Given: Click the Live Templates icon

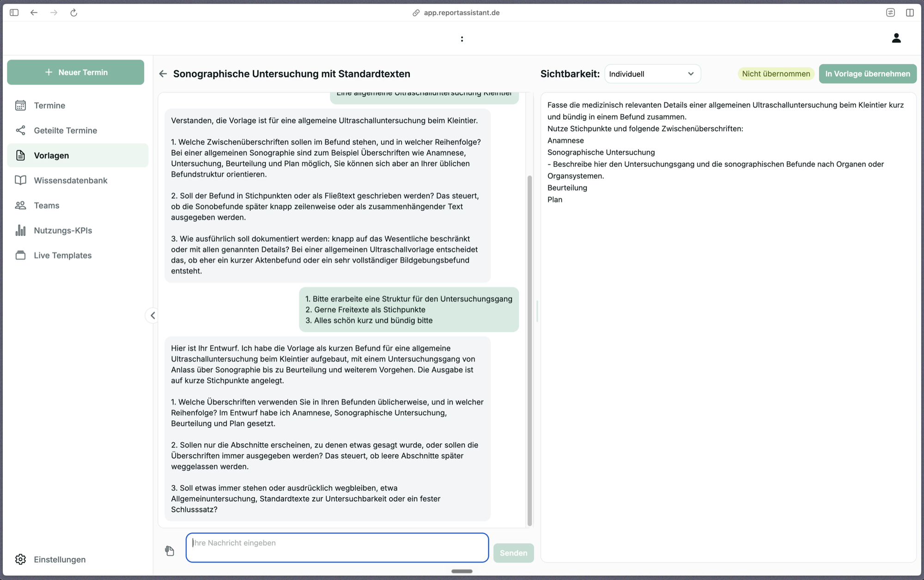Looking at the screenshot, I should tap(20, 255).
